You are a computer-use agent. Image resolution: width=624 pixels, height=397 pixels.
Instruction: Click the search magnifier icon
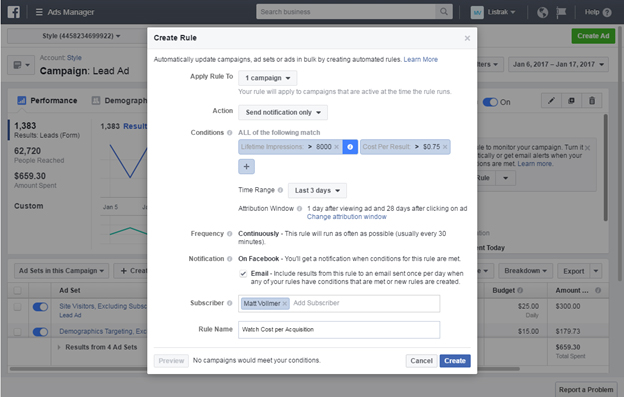tap(444, 12)
